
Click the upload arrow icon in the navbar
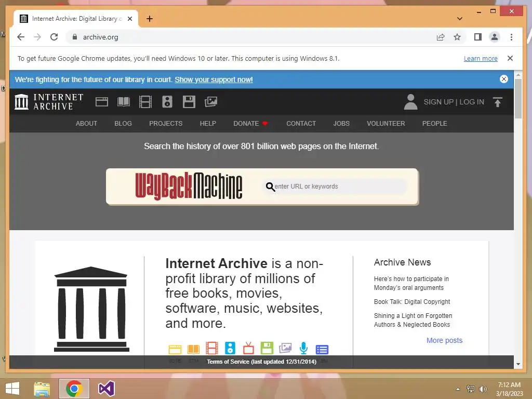click(497, 102)
